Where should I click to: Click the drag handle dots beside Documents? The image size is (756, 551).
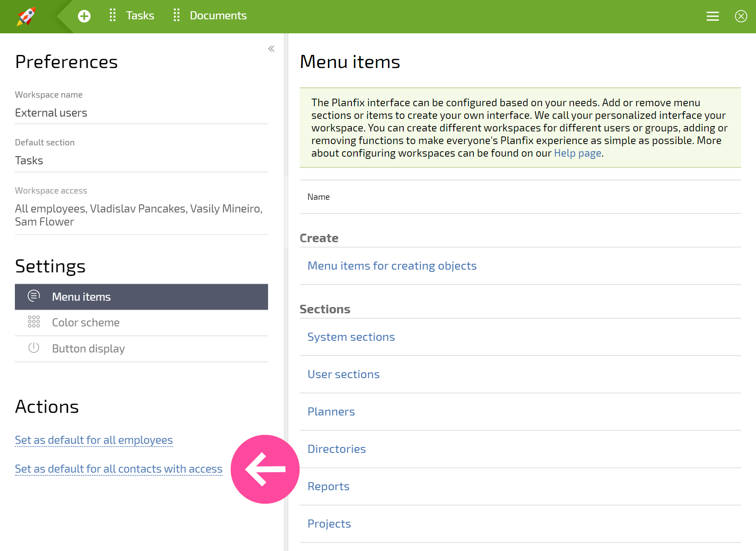(x=177, y=15)
